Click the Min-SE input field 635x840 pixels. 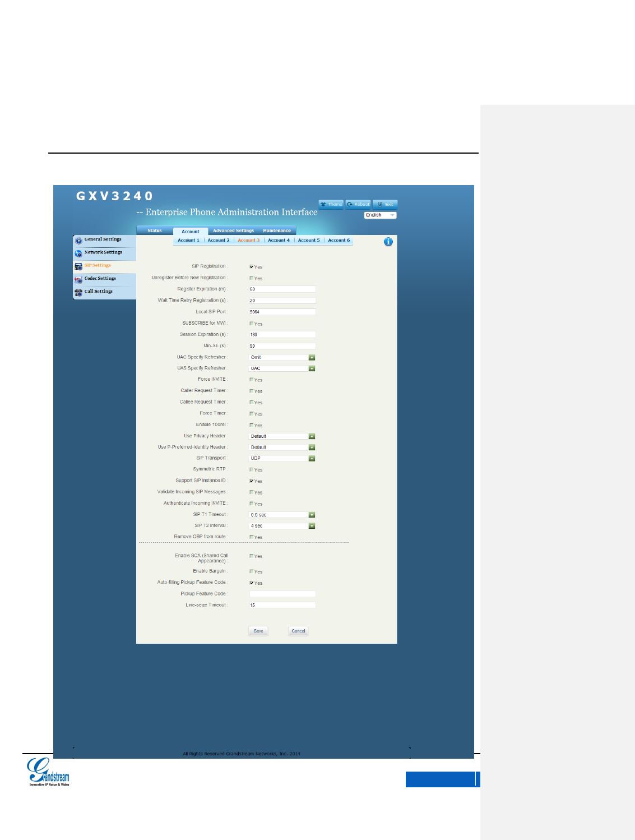282,346
